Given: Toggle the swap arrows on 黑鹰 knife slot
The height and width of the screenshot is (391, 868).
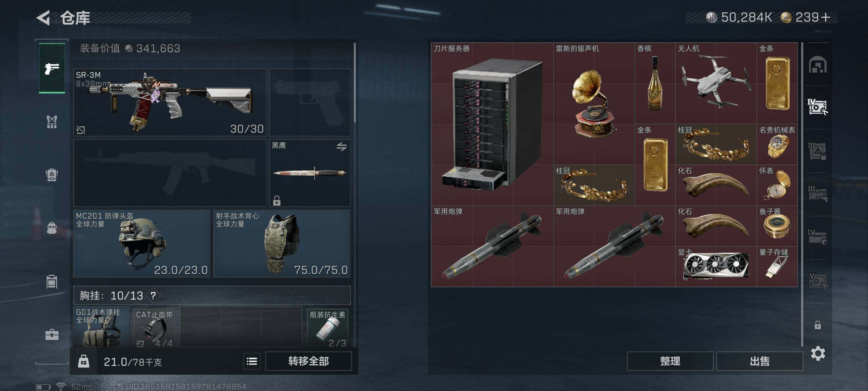Looking at the screenshot, I should 341,147.
